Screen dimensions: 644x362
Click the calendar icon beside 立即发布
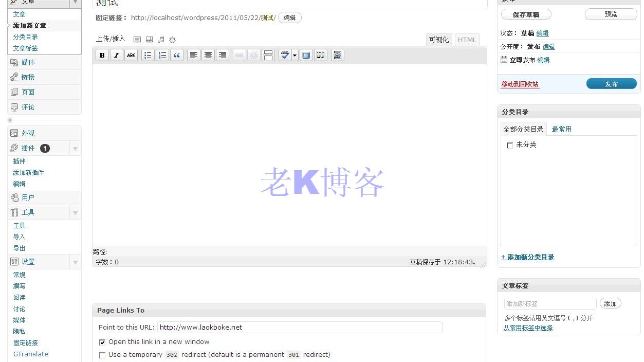[504, 60]
